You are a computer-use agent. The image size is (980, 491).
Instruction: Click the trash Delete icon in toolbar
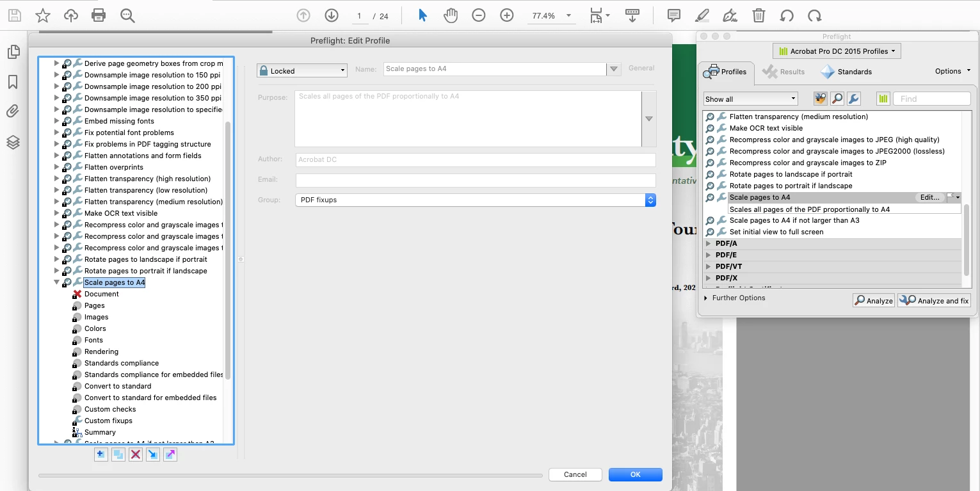[759, 15]
